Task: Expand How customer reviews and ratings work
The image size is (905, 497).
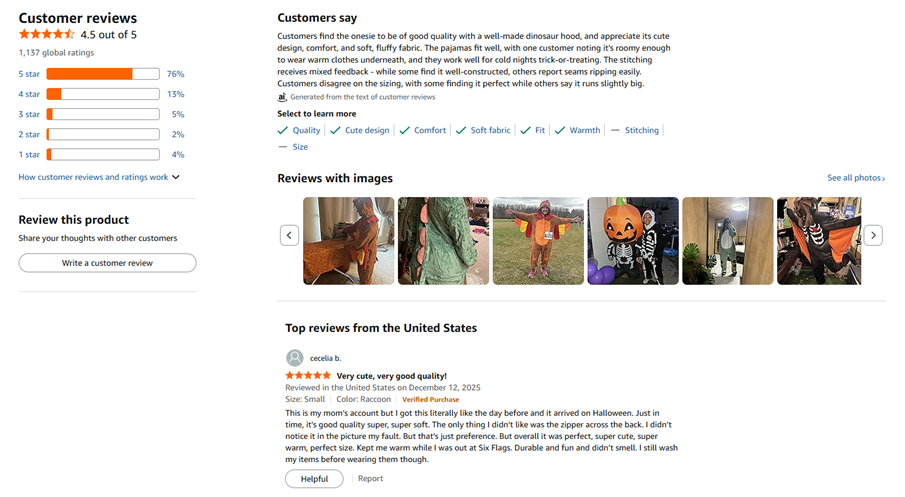Action: pos(99,177)
